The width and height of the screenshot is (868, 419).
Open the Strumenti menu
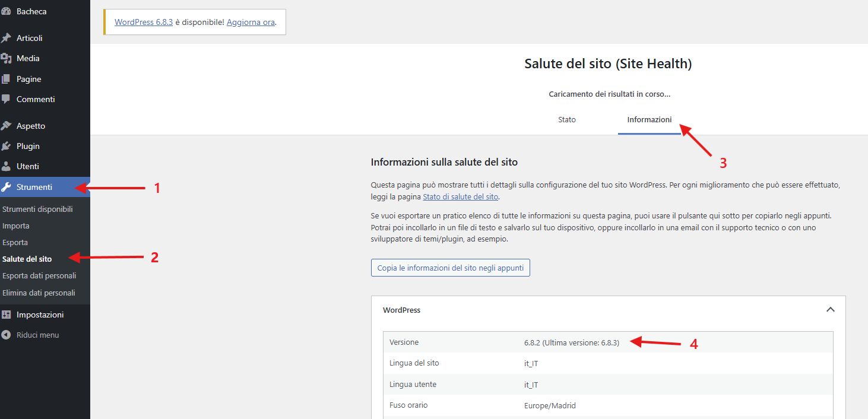34,187
